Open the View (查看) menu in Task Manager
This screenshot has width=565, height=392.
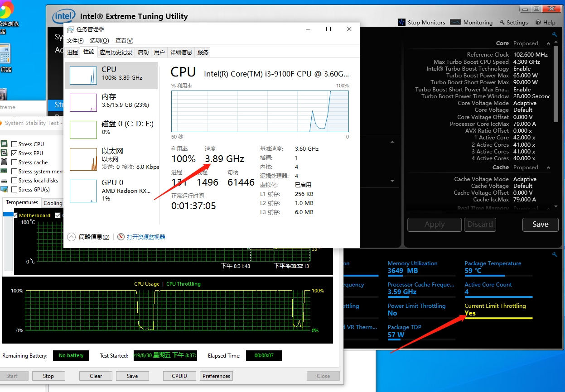point(124,41)
